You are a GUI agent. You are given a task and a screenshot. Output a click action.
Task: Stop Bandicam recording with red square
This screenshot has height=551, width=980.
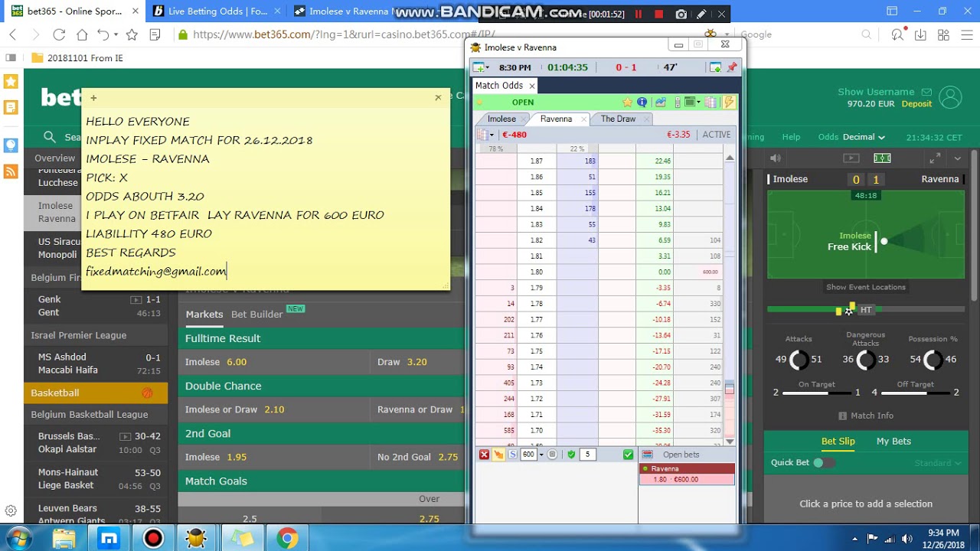tap(658, 14)
